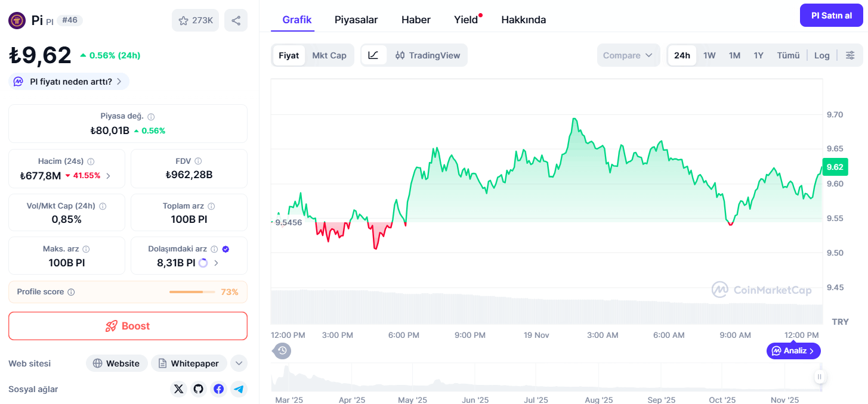Click info icon next to Vol/Mkt Cap (24h)
The width and height of the screenshot is (868, 404).
[103, 206]
